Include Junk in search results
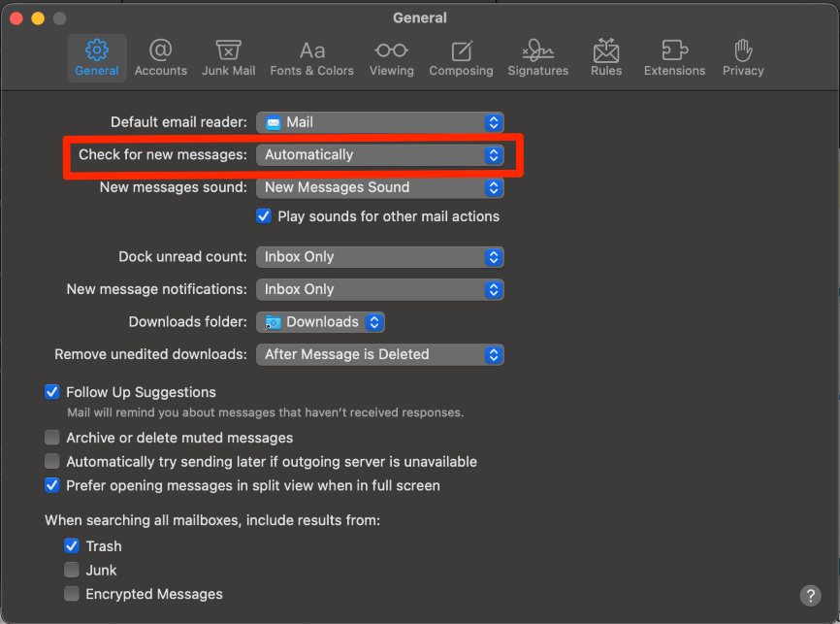 (x=71, y=570)
